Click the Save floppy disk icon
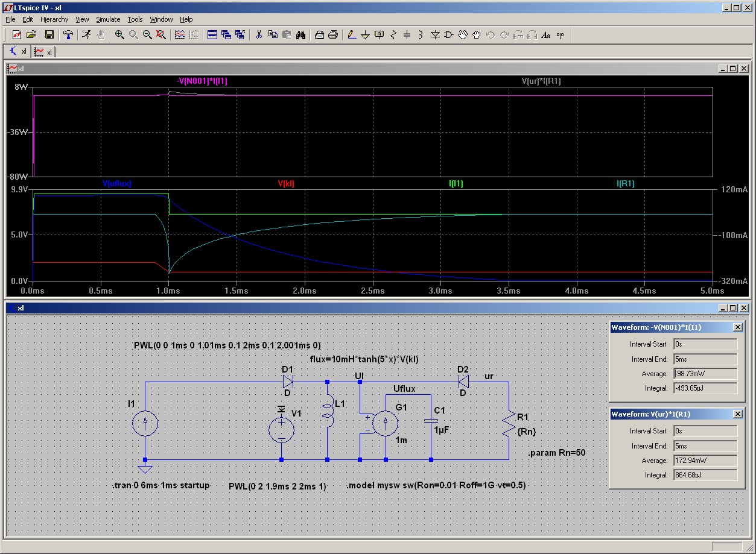 [49, 35]
